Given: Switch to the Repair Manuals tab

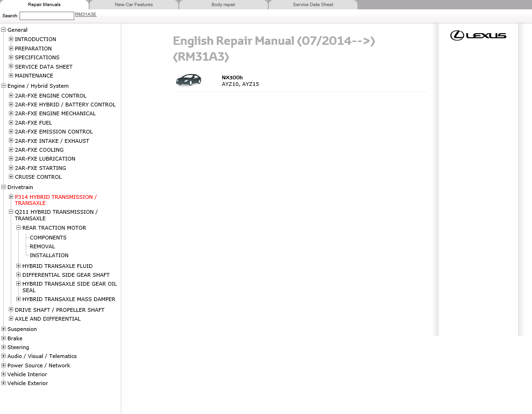Looking at the screenshot, I should pos(44,5).
